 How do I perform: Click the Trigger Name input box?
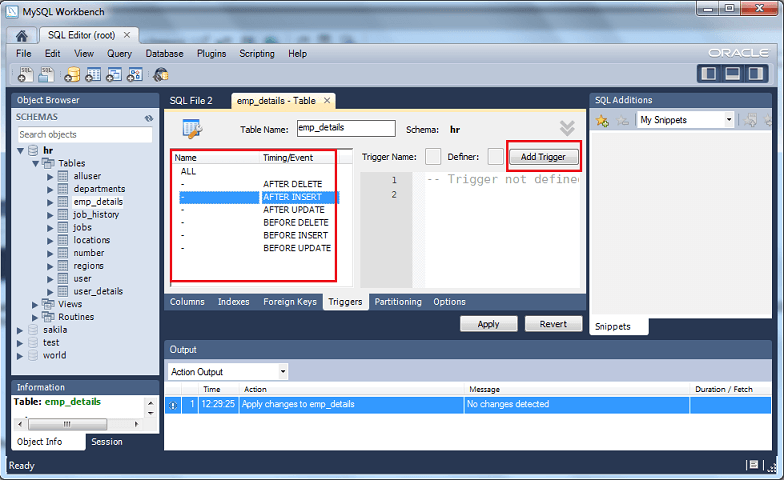point(433,156)
